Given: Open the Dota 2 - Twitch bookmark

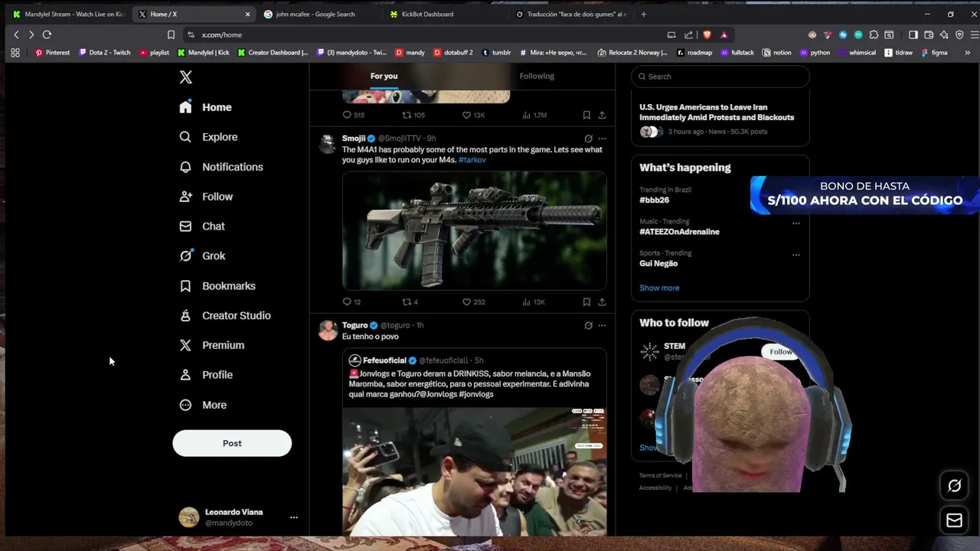Looking at the screenshot, I should pos(104,53).
